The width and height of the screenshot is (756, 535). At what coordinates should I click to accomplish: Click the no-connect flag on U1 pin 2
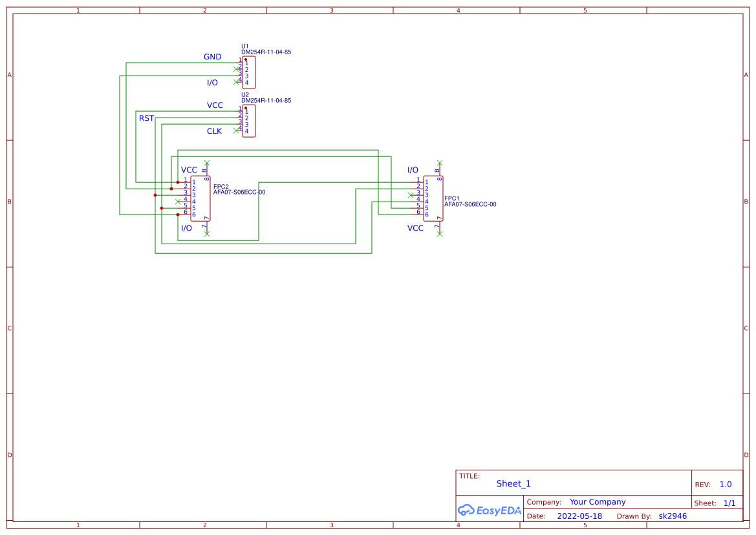coord(236,69)
